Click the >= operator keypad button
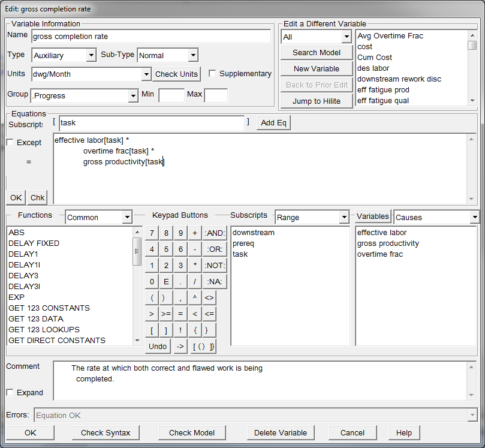Image resolution: width=485 pixels, height=448 pixels. 166,314
